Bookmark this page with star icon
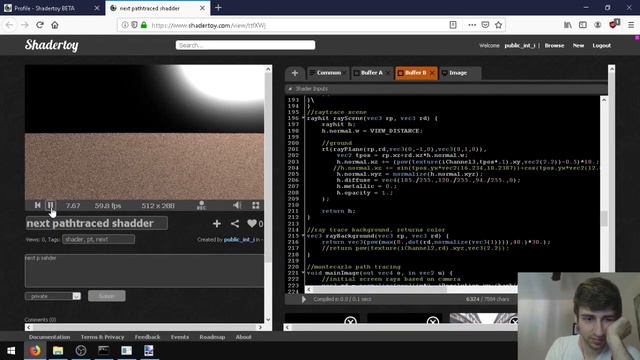640x360 pixels. [x=498, y=25]
